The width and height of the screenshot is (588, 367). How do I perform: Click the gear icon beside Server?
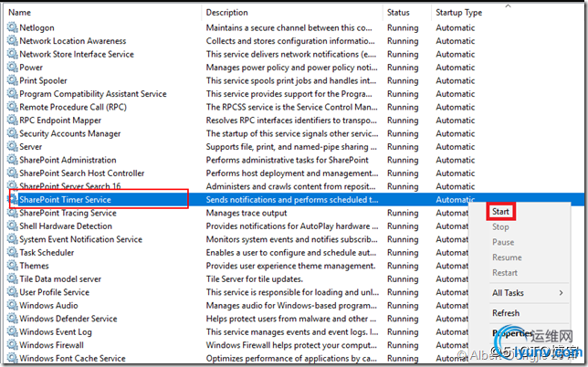click(13, 146)
